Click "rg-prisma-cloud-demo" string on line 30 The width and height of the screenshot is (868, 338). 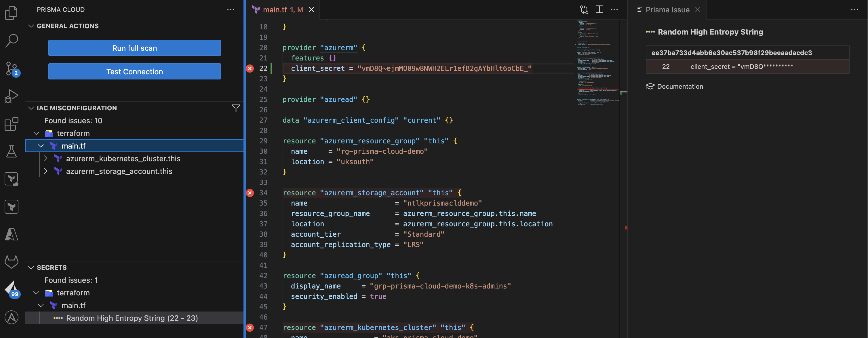(382, 151)
